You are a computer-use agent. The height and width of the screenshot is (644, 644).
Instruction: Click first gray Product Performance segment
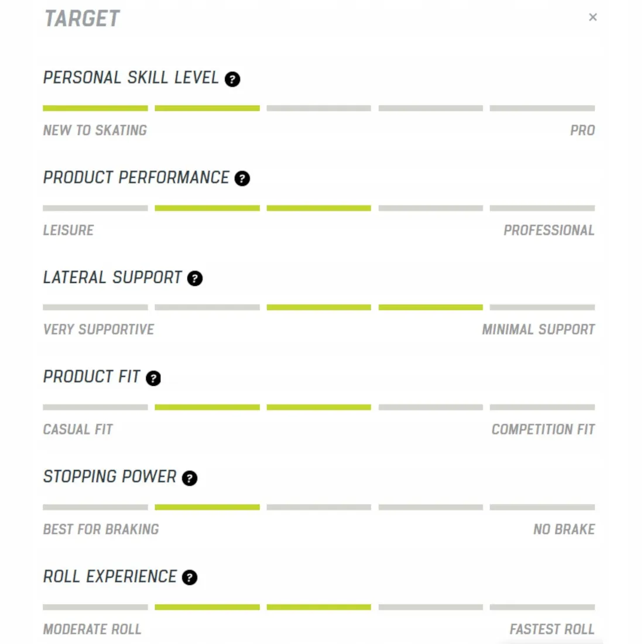[x=95, y=208]
